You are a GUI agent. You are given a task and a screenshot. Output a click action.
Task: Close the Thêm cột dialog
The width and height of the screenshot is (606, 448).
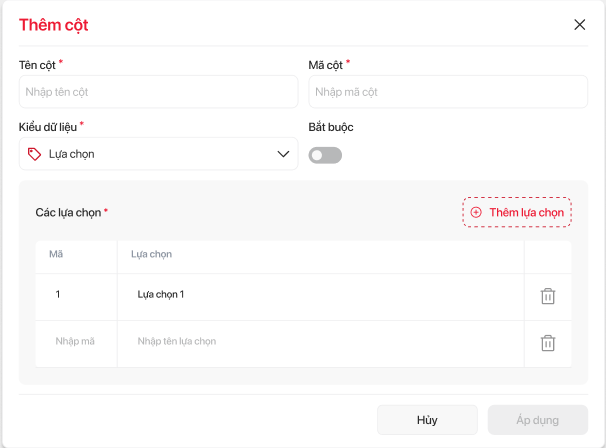(579, 25)
